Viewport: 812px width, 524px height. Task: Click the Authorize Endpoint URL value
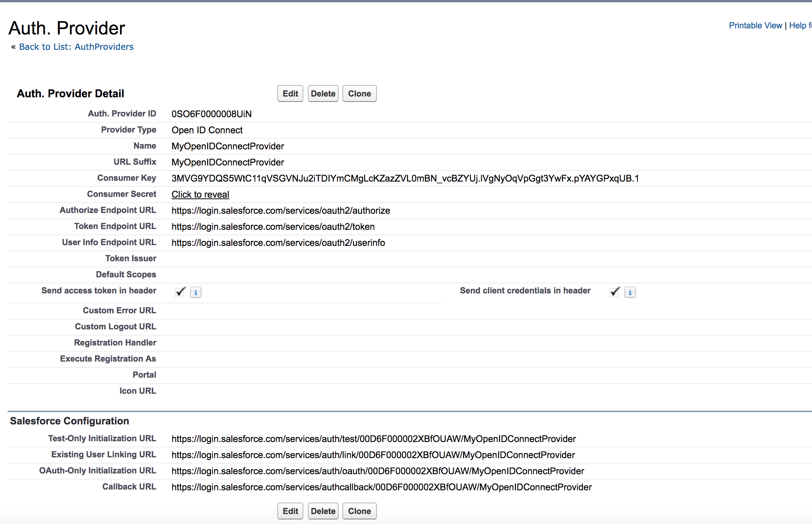[x=281, y=211]
